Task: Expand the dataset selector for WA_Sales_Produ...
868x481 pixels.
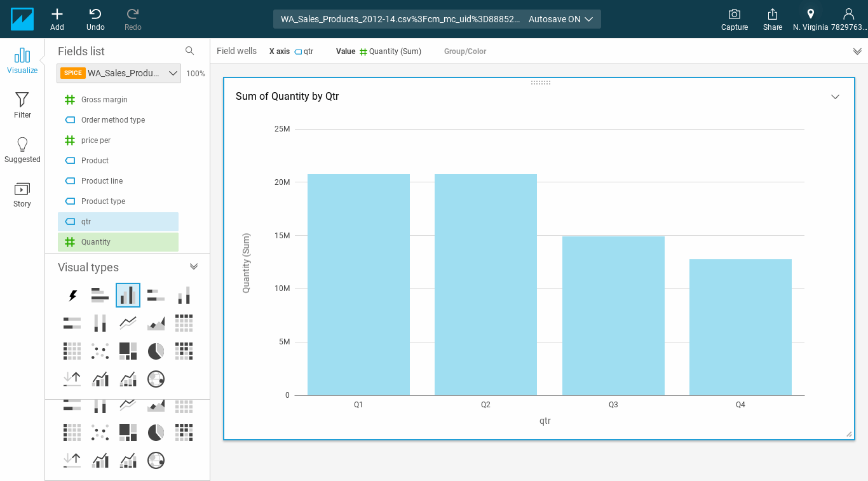Action: point(172,72)
